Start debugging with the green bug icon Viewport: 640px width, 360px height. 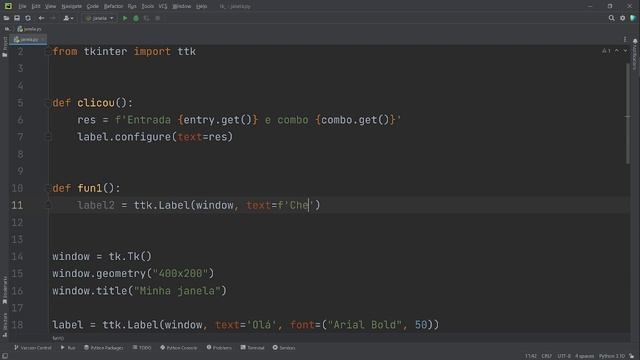pyautogui.click(x=136, y=18)
